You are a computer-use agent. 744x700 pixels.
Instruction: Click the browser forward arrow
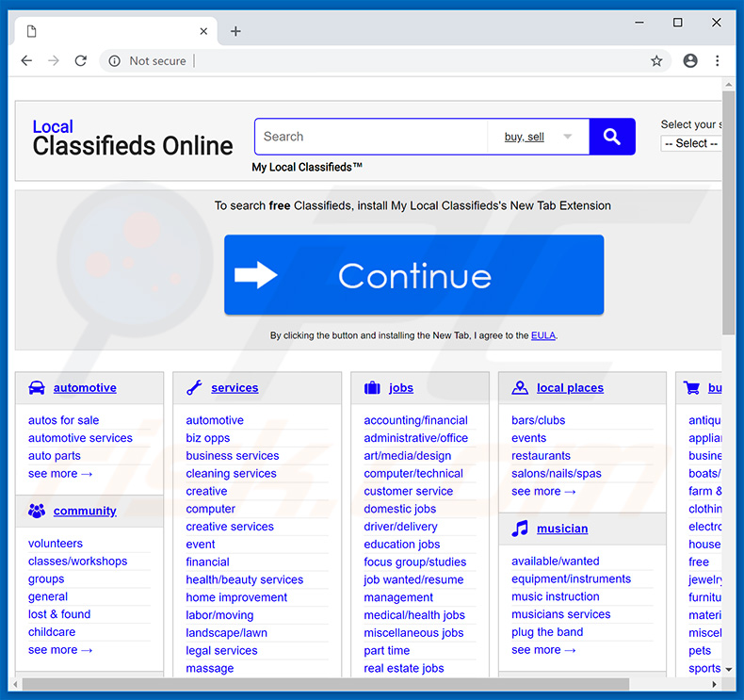[54, 60]
